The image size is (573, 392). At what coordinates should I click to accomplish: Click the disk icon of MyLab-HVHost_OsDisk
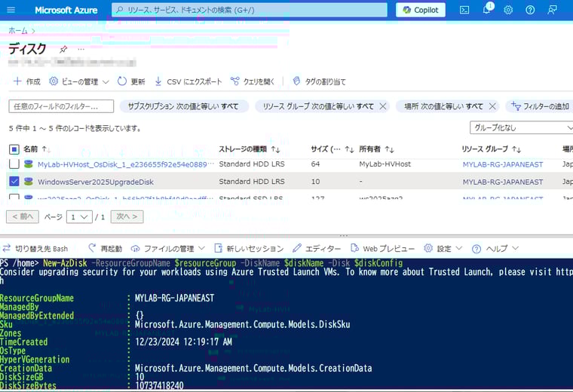coord(29,164)
